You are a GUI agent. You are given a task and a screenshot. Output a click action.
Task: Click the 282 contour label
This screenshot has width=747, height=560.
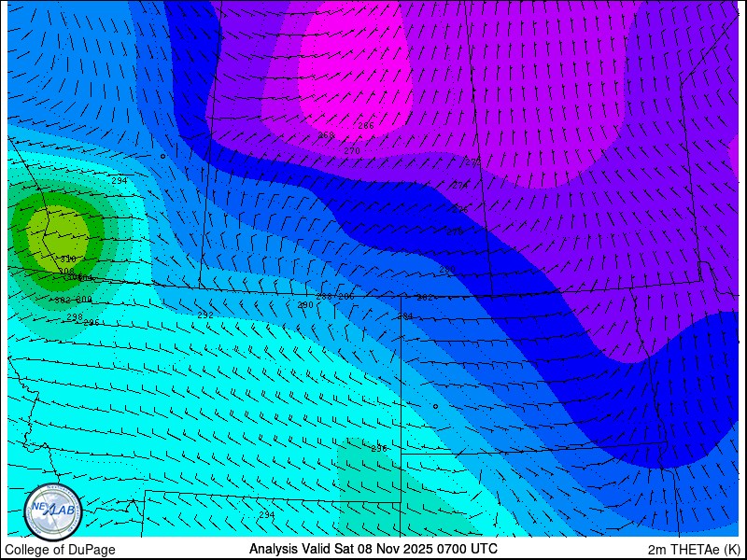point(425,297)
